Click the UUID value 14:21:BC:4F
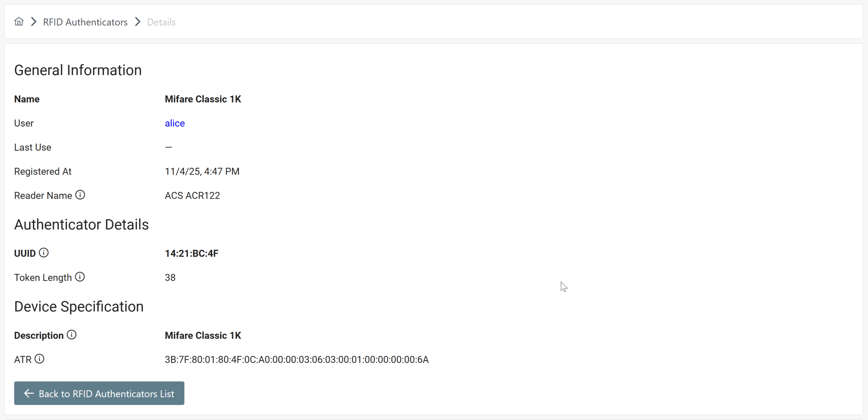This screenshot has height=420, width=868. coord(192,253)
